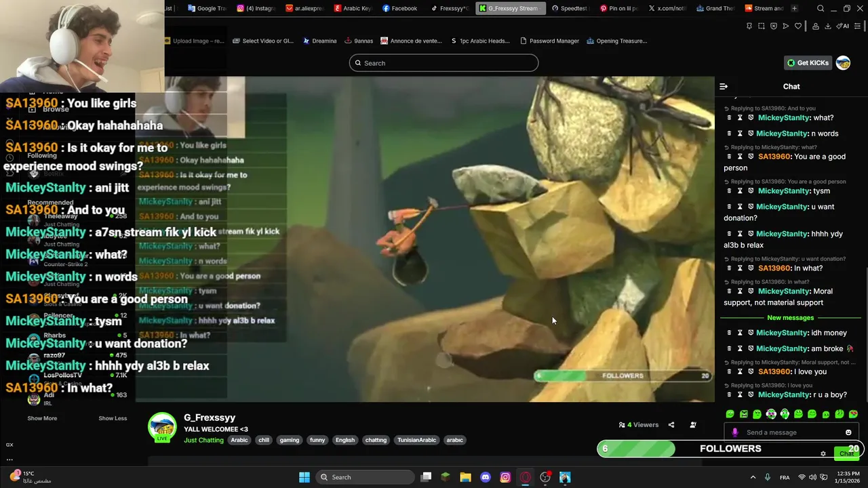Click Show More in sidebar
868x488 pixels.
point(42,418)
